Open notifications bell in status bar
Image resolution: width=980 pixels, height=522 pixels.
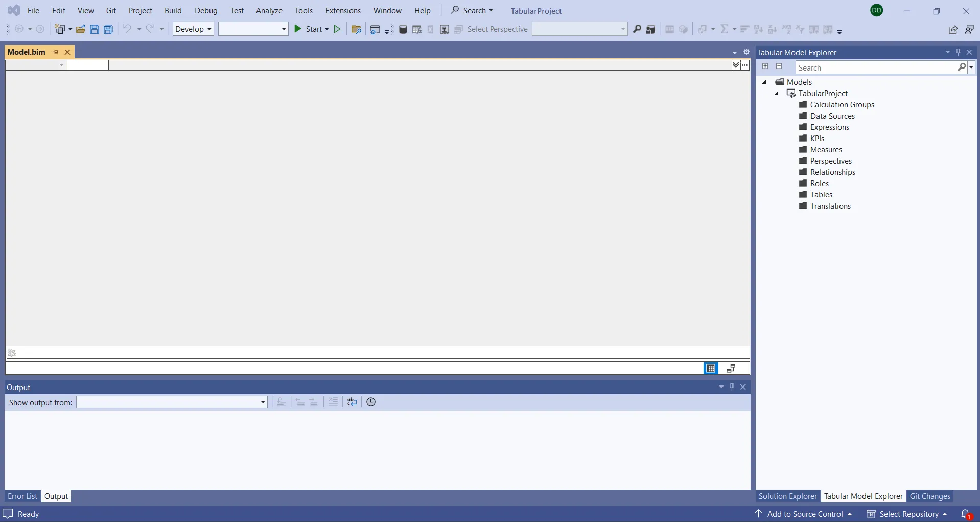(965, 514)
